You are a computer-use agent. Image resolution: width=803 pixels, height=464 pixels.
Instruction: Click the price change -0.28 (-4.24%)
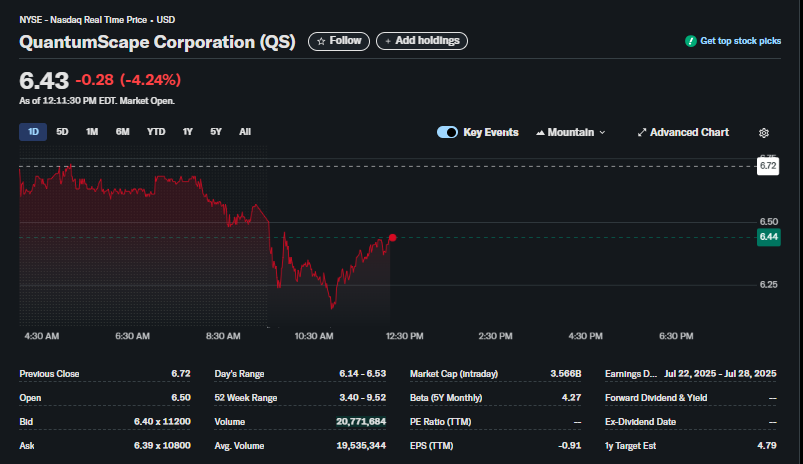(x=128, y=80)
